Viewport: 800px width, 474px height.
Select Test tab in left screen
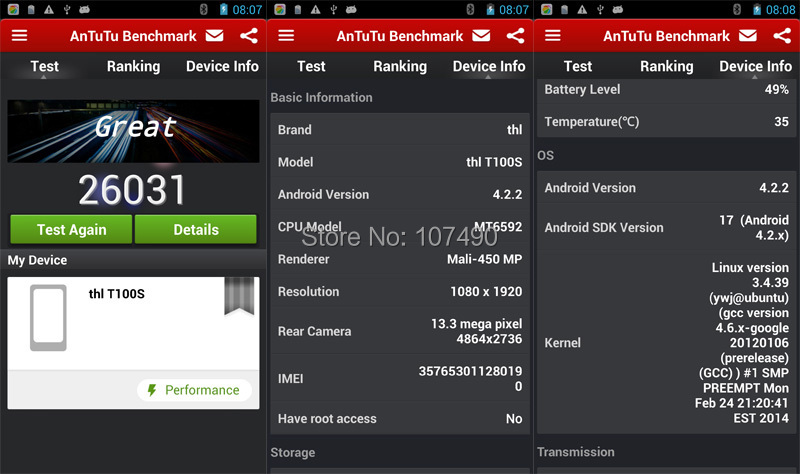[x=44, y=66]
